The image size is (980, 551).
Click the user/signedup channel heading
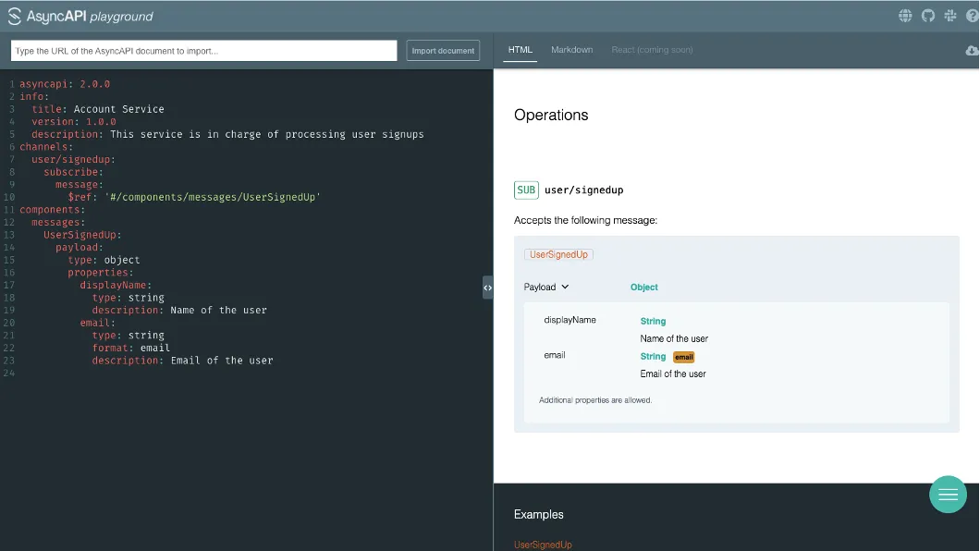coord(583,190)
